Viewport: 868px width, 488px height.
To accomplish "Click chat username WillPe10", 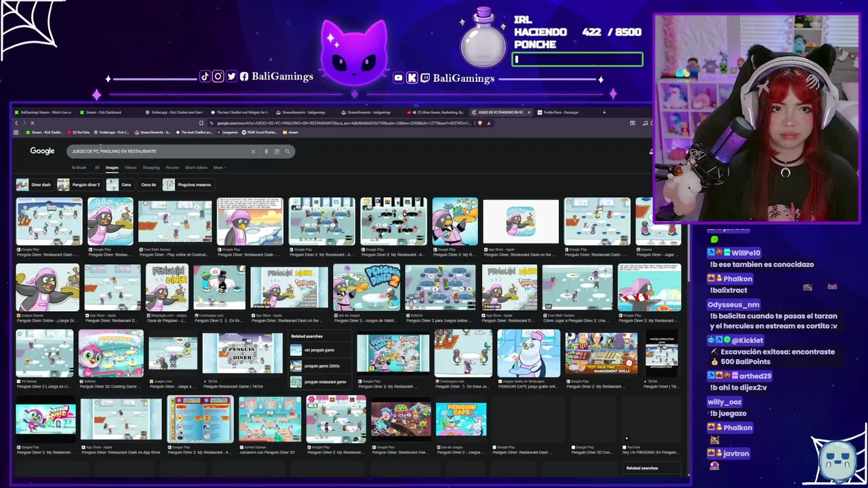I will pos(745,252).
